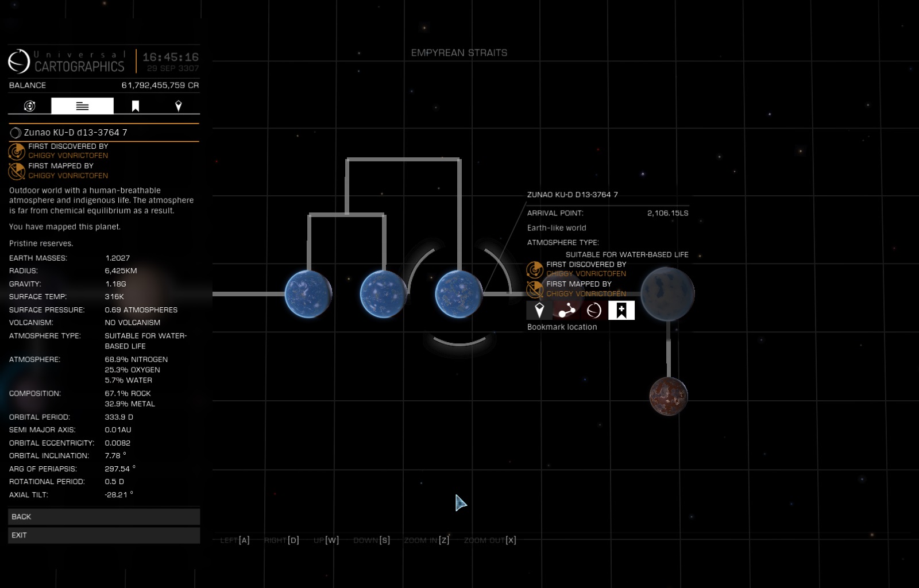This screenshot has height=588, width=919.
Task: Select the middle blue Earth-like planet
Action: click(x=383, y=294)
